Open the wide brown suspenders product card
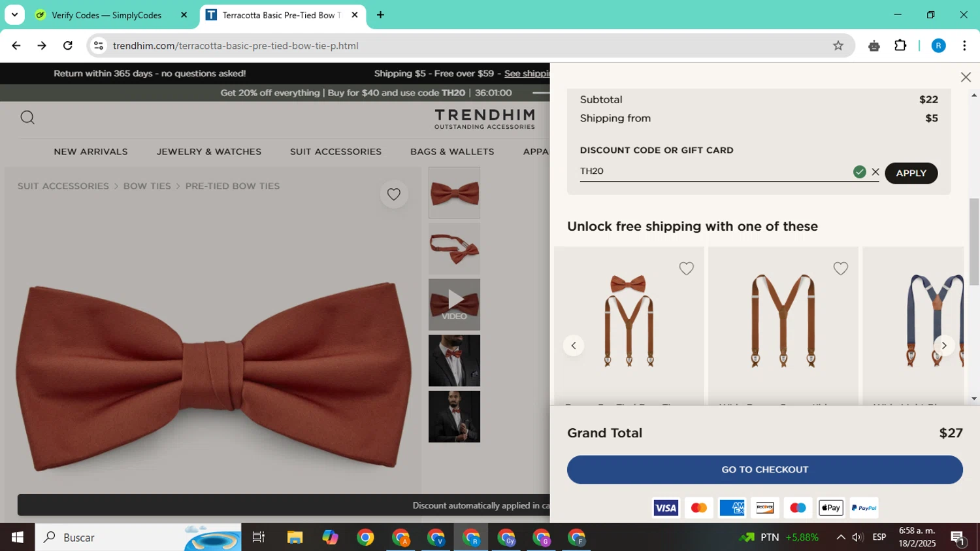 coord(783,325)
